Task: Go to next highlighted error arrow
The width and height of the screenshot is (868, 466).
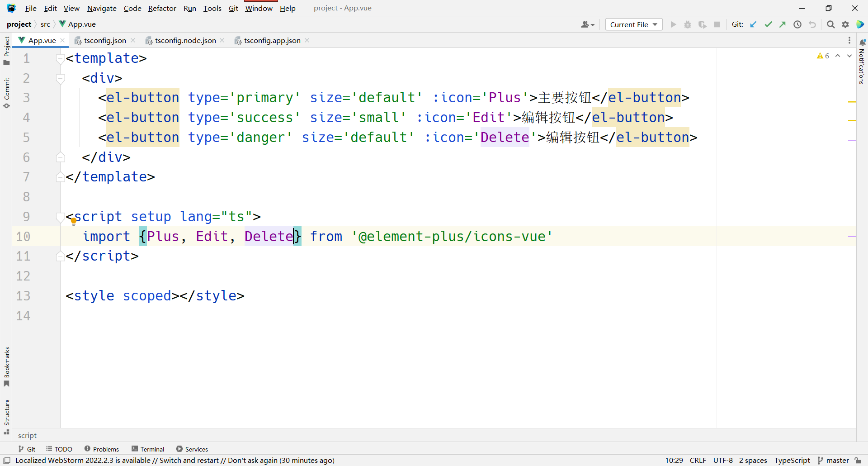Action: [x=849, y=56]
